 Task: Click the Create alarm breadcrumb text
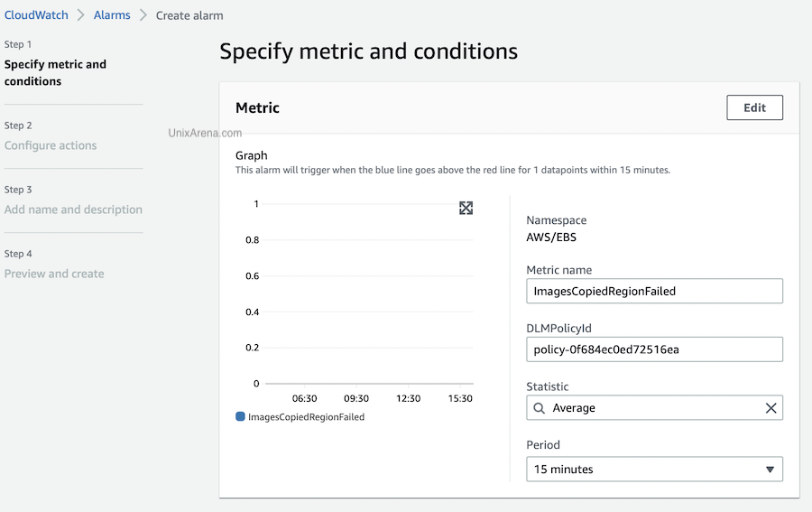[x=189, y=15]
